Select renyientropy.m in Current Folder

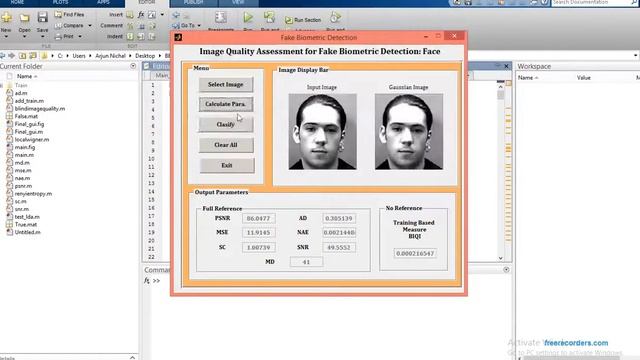coord(33,194)
